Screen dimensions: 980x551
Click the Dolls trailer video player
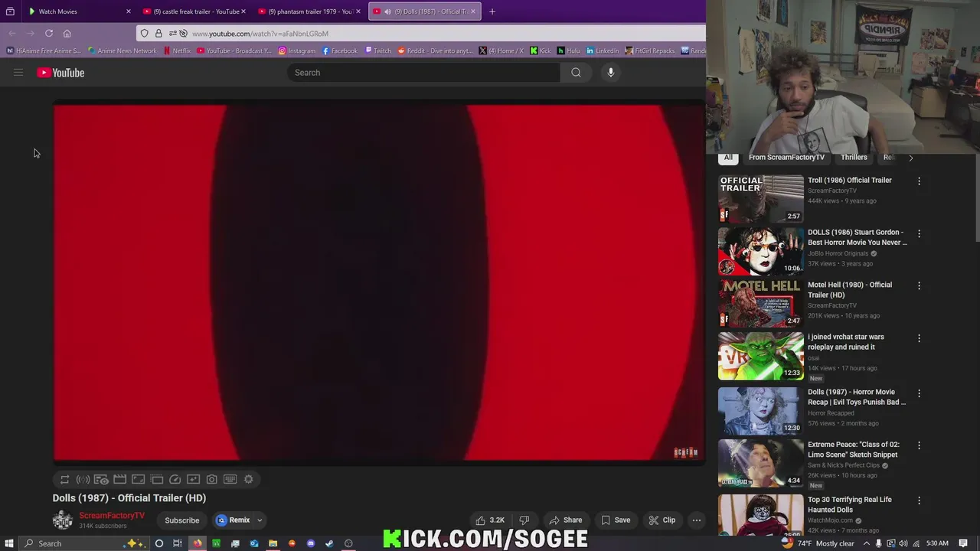point(378,283)
